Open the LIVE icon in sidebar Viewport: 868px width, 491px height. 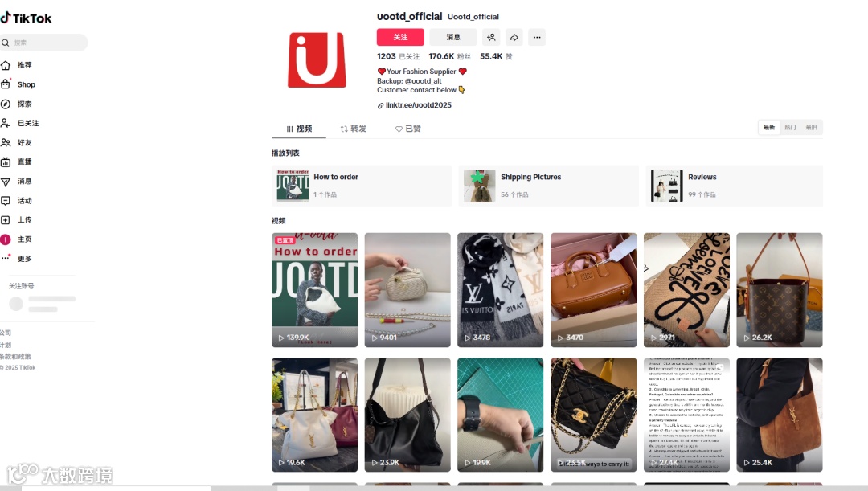point(6,162)
